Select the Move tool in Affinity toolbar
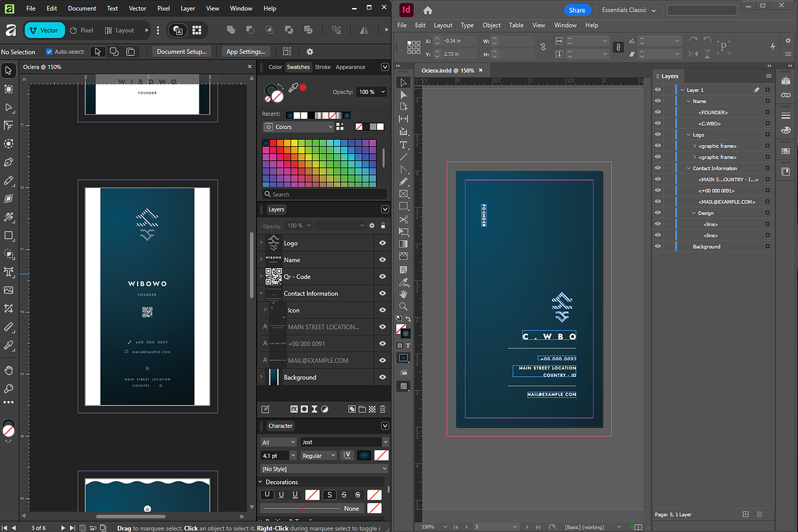Image resolution: width=798 pixels, height=532 pixels. pyautogui.click(x=9, y=70)
